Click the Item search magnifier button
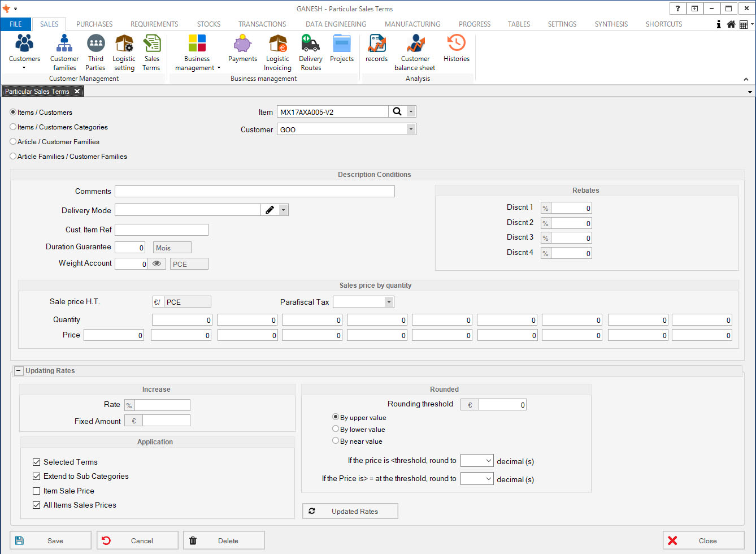 click(397, 112)
